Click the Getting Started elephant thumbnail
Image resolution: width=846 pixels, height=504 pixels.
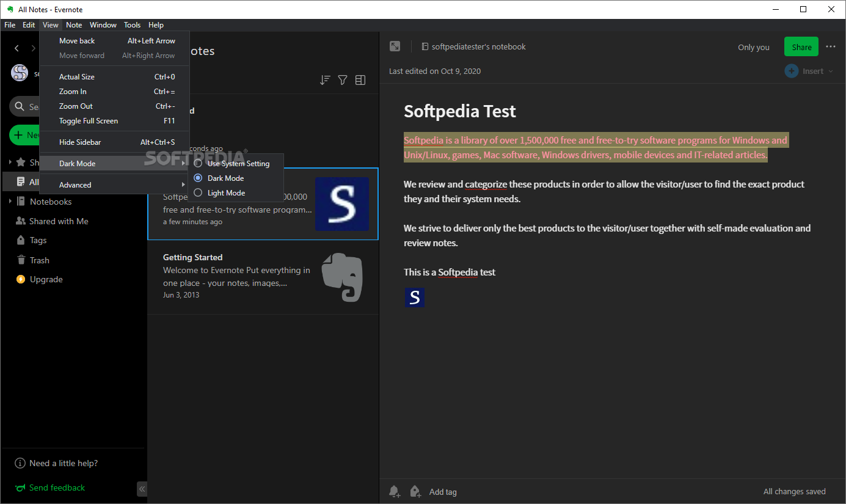pyautogui.click(x=342, y=277)
